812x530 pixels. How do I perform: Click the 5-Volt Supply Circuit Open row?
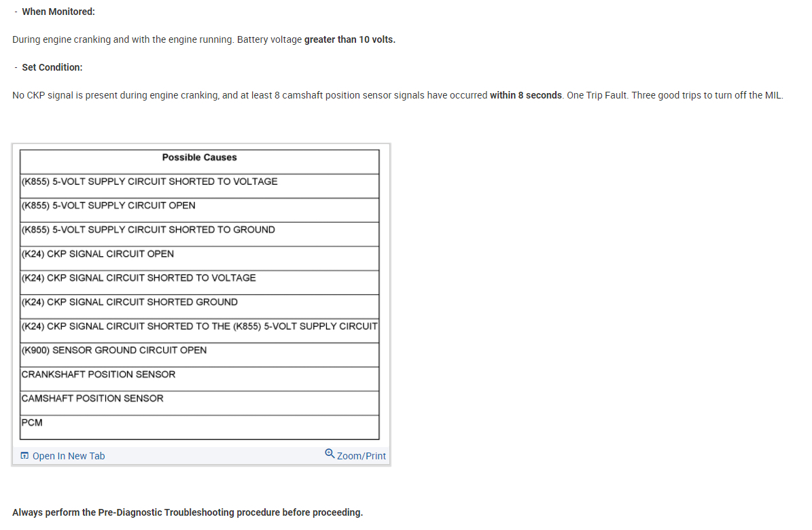point(109,206)
